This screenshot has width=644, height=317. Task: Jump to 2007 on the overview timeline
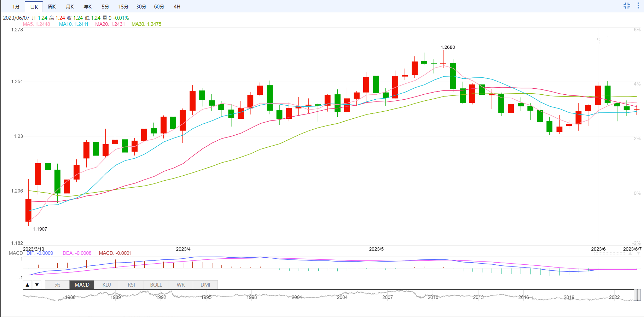pos(388,297)
